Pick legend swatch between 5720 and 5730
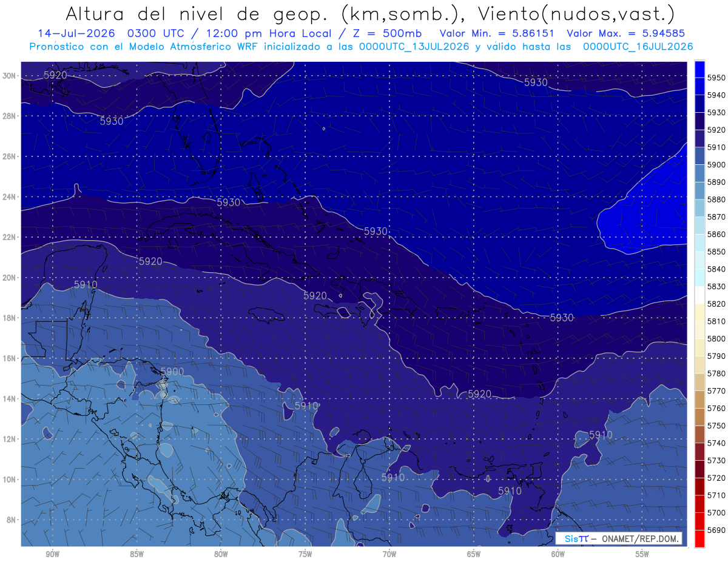Screen dimensions: 728x562 [699, 469]
